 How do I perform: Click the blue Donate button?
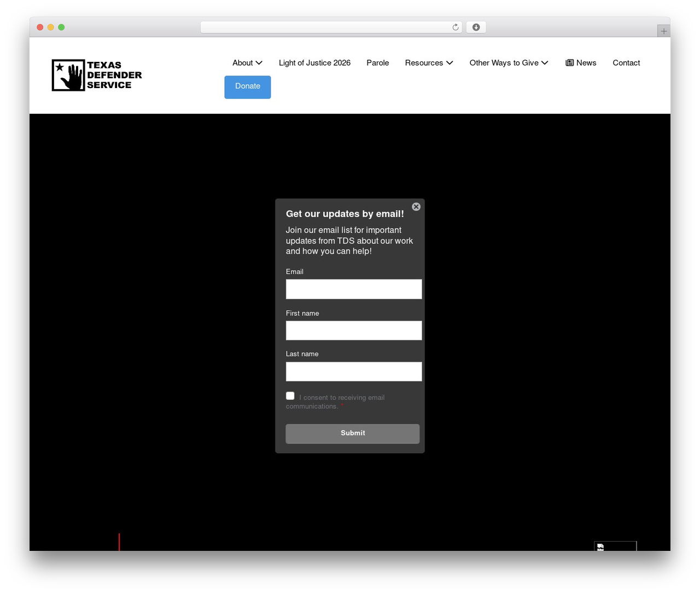pyautogui.click(x=248, y=87)
